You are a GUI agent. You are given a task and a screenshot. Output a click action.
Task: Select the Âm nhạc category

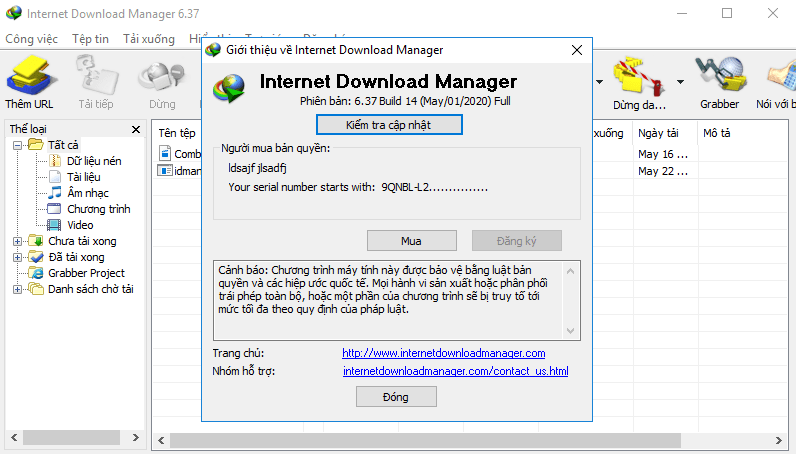[88, 193]
